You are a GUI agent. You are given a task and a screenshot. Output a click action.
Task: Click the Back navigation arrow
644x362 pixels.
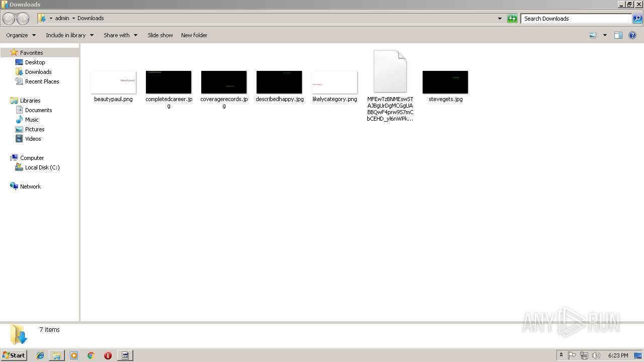pos(9,19)
